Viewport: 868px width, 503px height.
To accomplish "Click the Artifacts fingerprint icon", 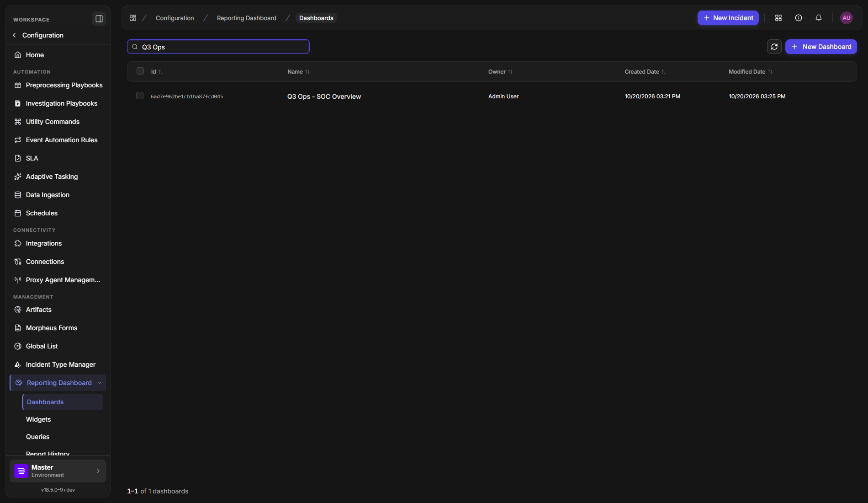I will pyautogui.click(x=18, y=310).
